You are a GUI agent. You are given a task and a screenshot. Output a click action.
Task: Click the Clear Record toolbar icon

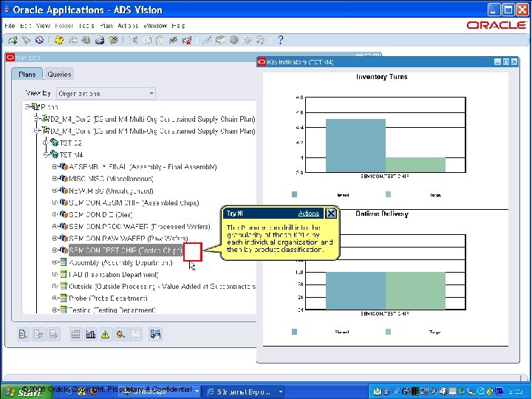point(173,41)
